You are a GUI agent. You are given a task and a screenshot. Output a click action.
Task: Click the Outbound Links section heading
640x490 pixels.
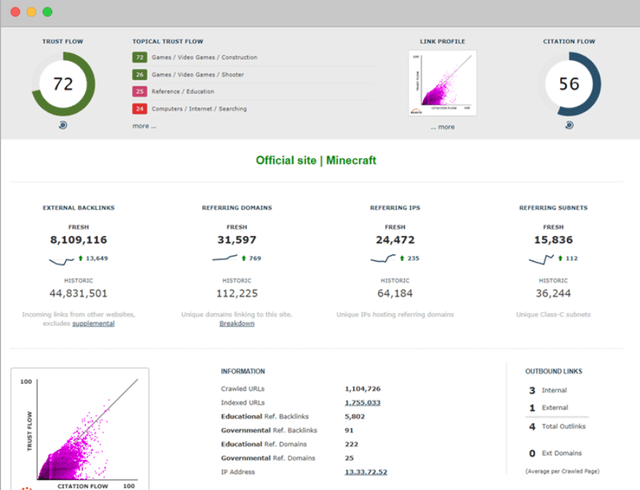553,371
